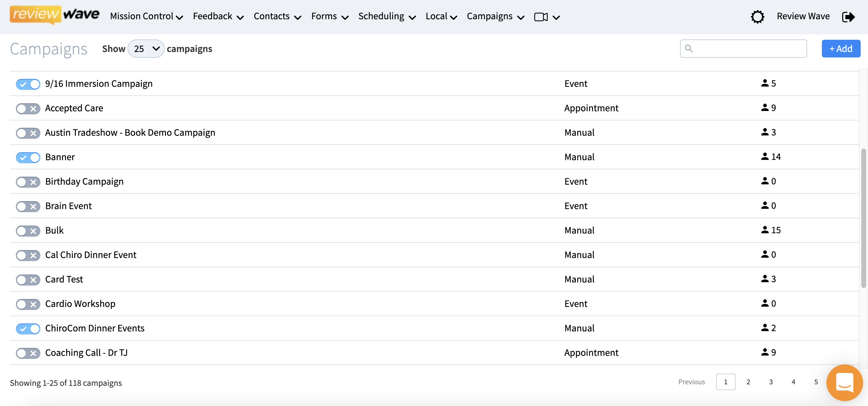This screenshot has height=406, width=868.
Task: Click the logout arrow icon
Action: (x=848, y=17)
